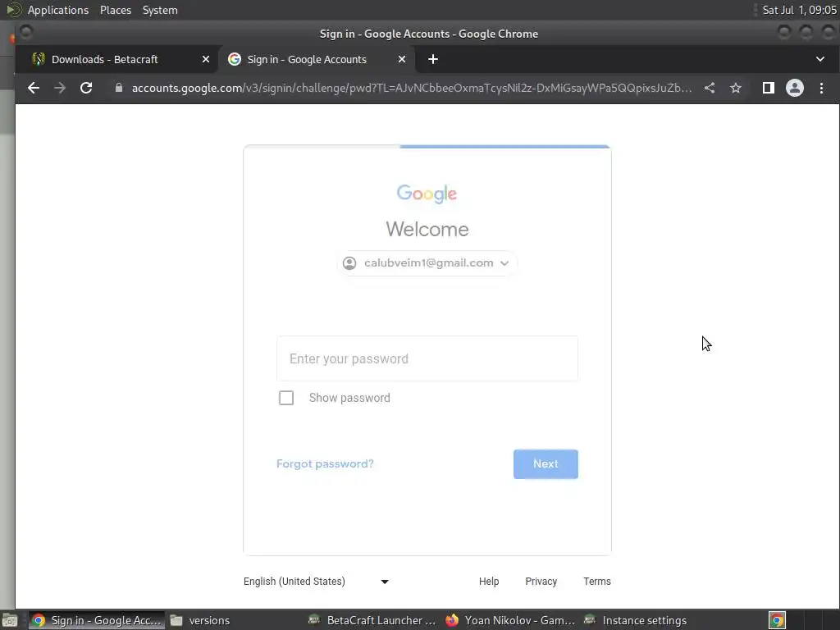Image resolution: width=840 pixels, height=630 pixels.
Task: Open the Places menu
Action: (x=116, y=10)
